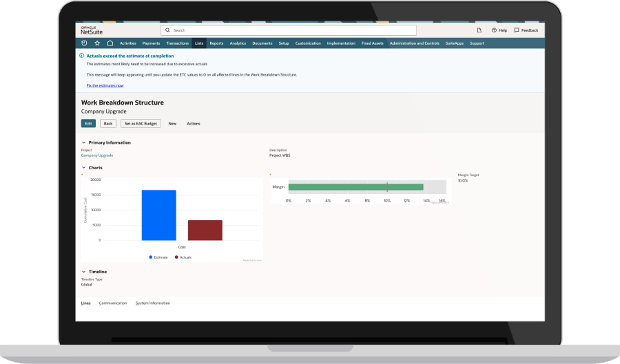This screenshot has width=620, height=364.
Task: Click in the global Search field
Action: (x=289, y=30)
